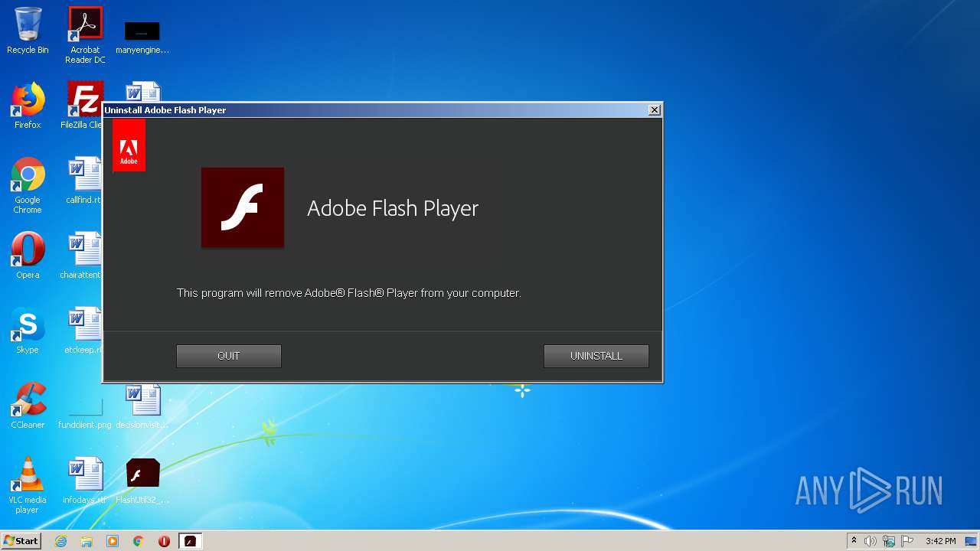
Task: Click the Flash Player logo in the dialog
Action: coord(243,207)
